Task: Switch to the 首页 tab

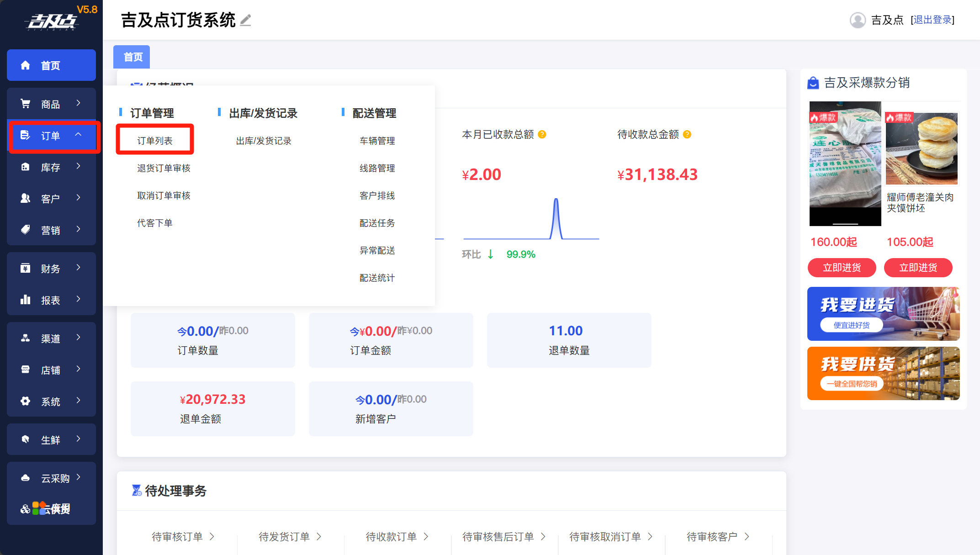Action: (x=132, y=57)
